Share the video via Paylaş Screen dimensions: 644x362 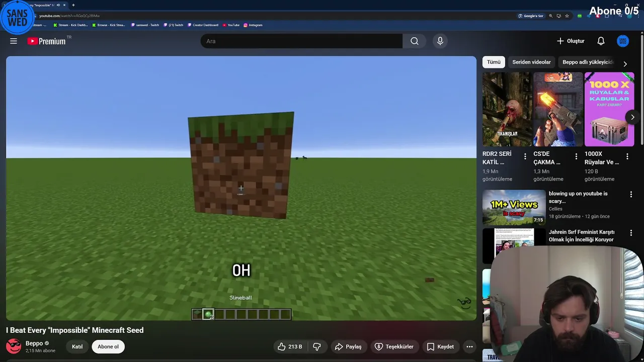click(x=348, y=346)
